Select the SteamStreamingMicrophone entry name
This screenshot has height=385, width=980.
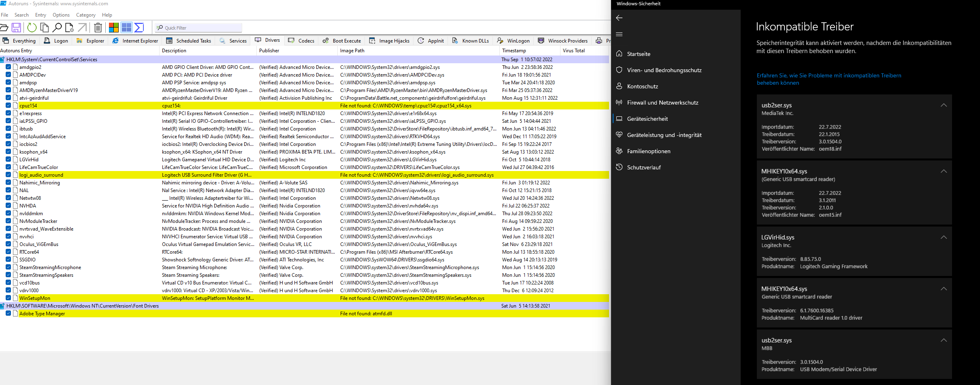[50, 267]
